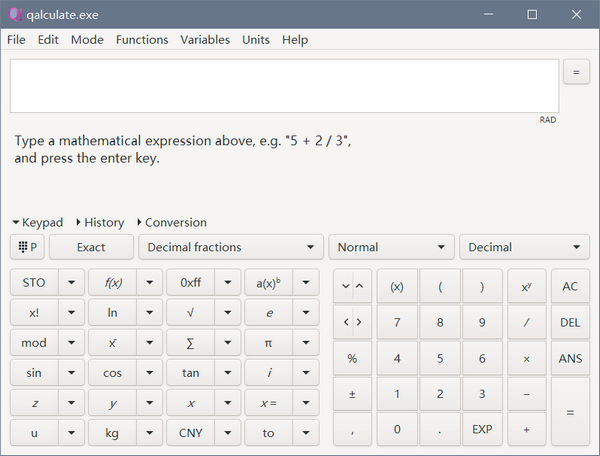Click the summation sigma key
The image size is (600, 456).
pos(190,343)
